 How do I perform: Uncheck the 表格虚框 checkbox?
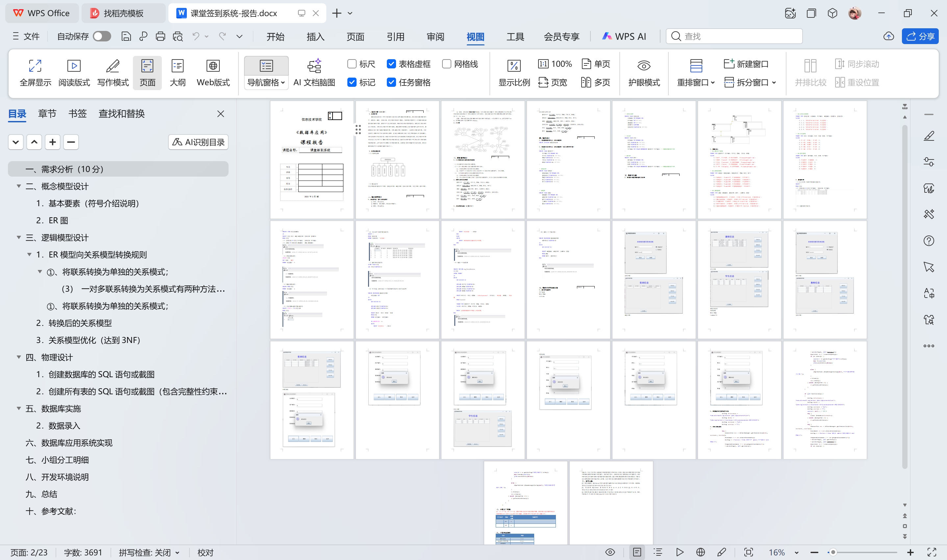391,64
